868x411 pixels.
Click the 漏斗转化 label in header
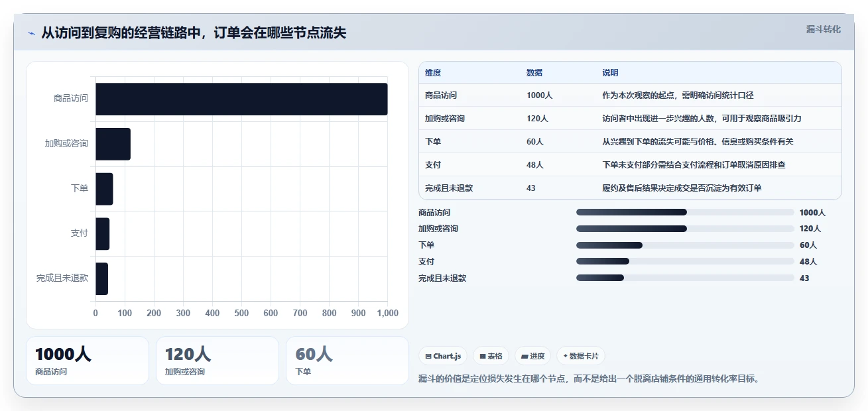pyautogui.click(x=823, y=29)
